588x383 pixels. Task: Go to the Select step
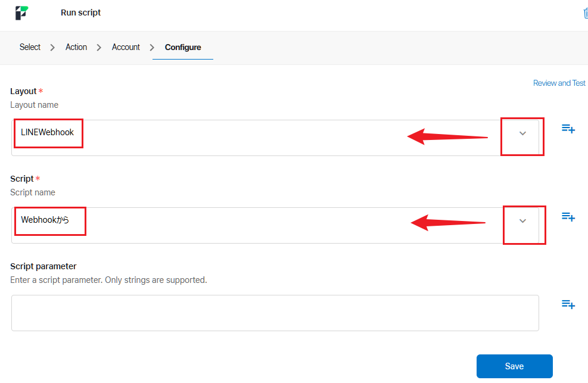[30, 46]
